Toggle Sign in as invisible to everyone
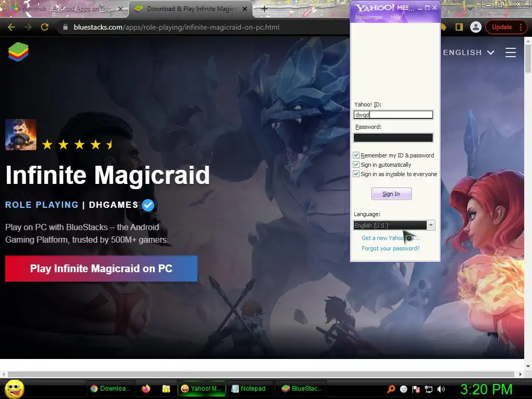532x399 pixels. [356, 174]
